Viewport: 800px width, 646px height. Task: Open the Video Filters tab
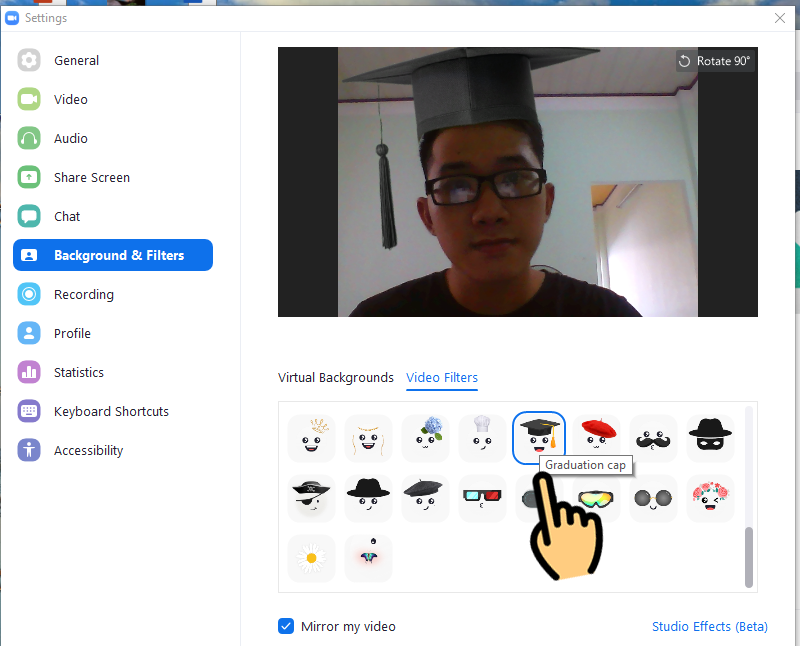(442, 378)
